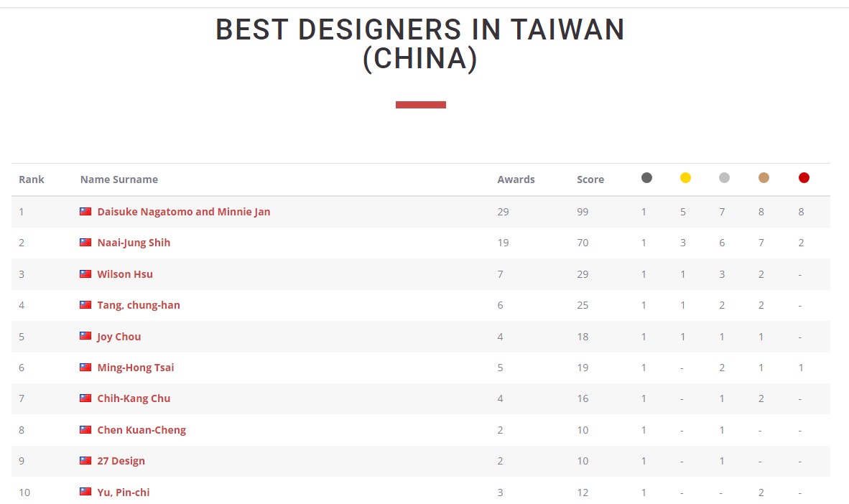Screen dimensions: 849x504
Task: Select Tang, chung-han designer link
Action: click(x=139, y=305)
